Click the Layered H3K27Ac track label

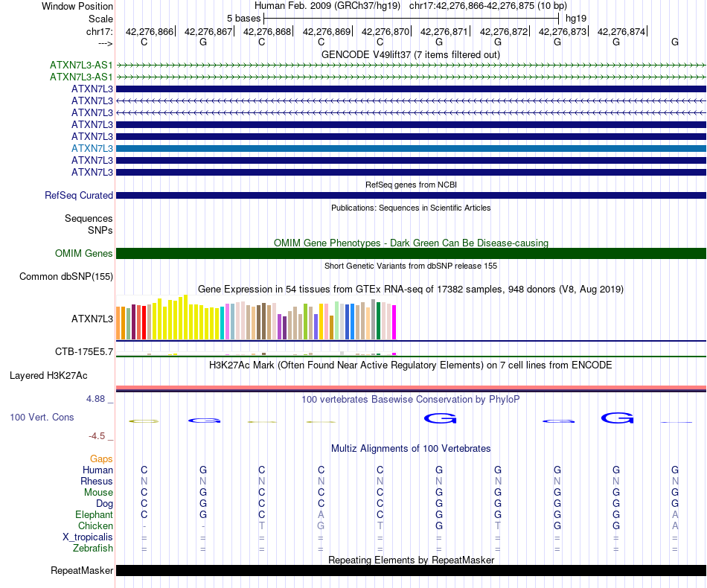tap(48, 376)
